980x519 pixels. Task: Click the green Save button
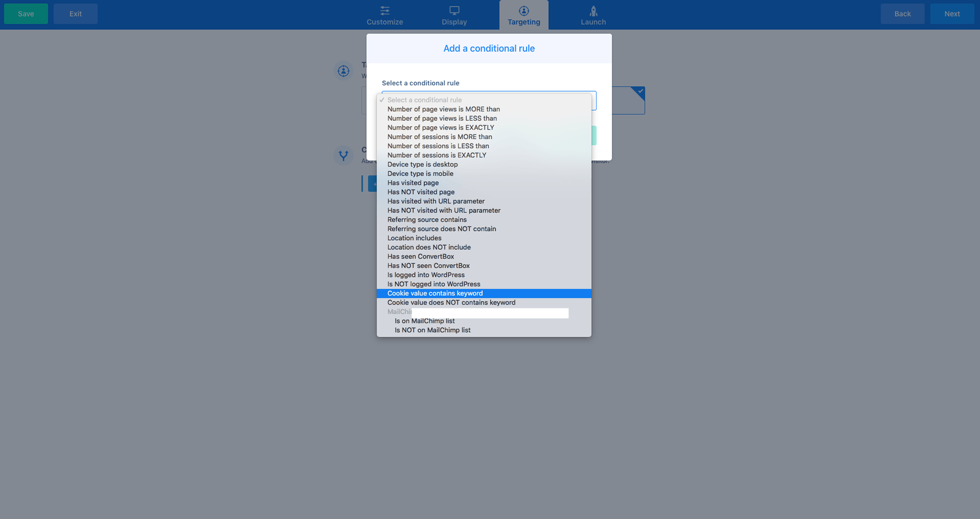[x=26, y=13]
